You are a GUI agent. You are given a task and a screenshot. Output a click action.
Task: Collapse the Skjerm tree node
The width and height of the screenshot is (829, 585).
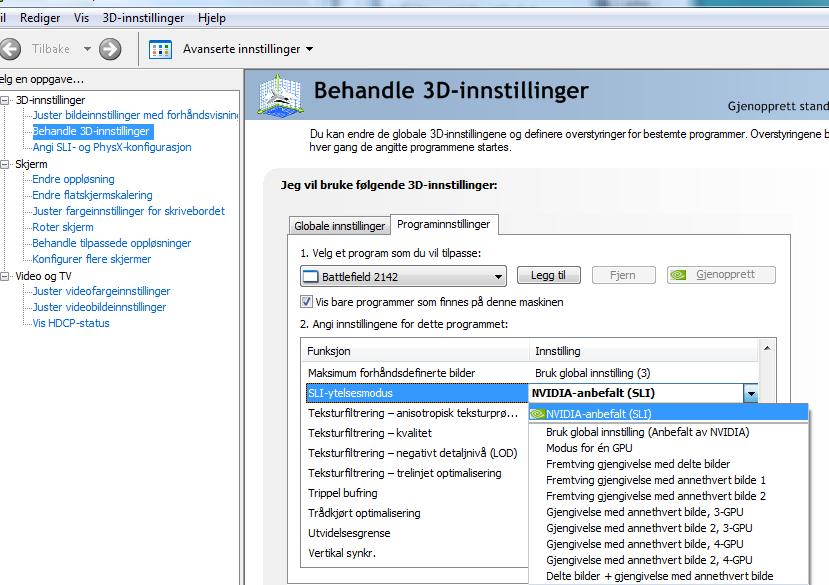tap(5, 164)
